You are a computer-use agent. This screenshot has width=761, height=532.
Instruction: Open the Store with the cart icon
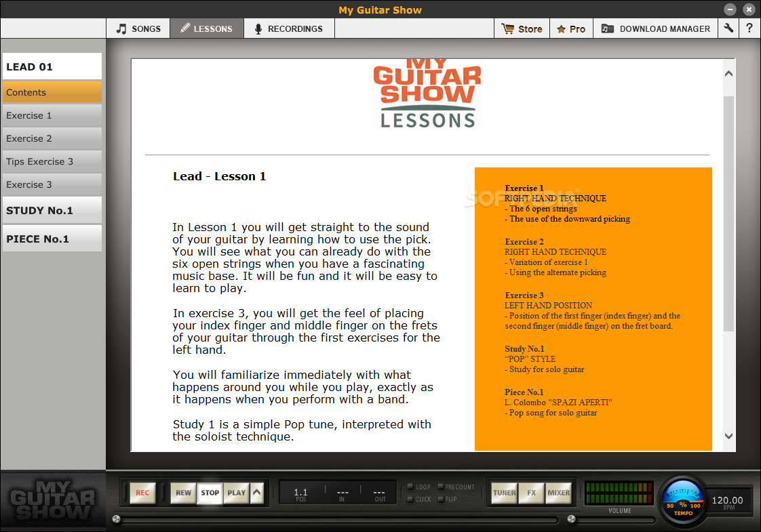(x=522, y=28)
